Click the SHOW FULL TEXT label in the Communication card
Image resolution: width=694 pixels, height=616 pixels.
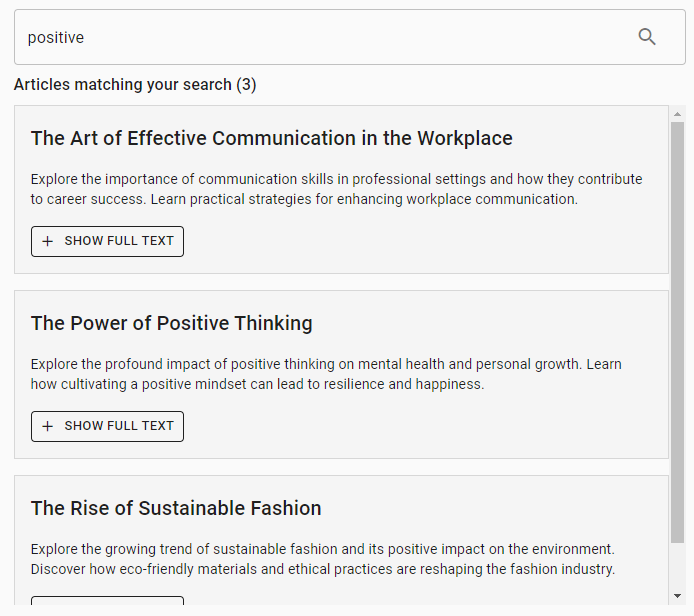(119, 241)
